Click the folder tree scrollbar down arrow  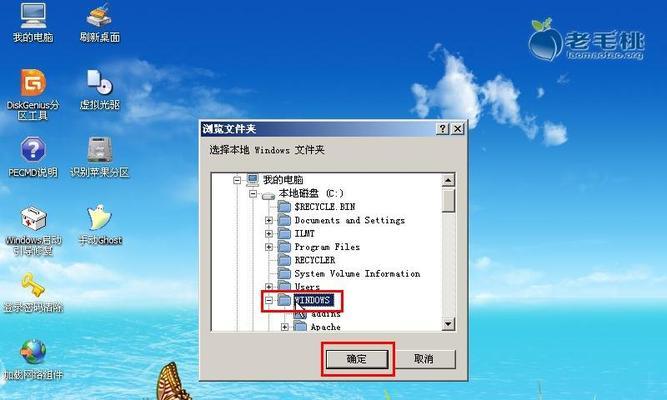tap(448, 324)
